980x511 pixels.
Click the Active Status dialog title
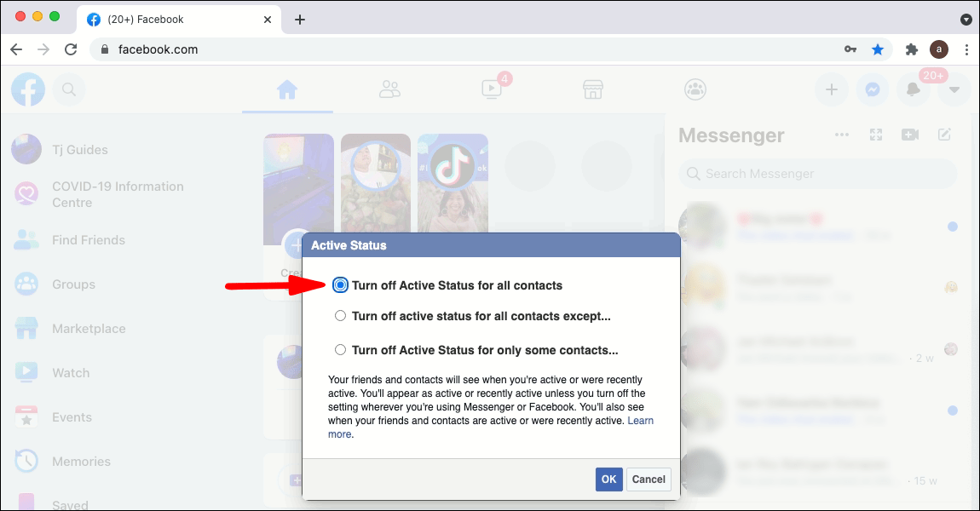point(349,245)
